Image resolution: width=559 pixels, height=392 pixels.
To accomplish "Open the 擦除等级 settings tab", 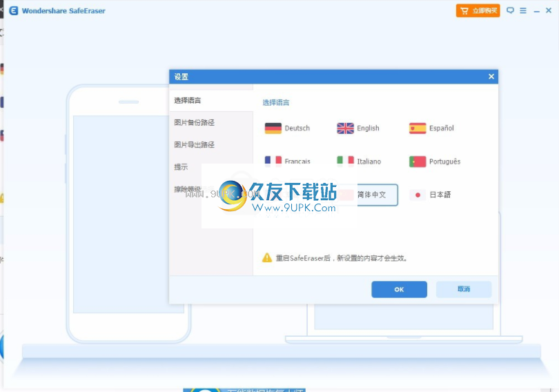I will (x=187, y=189).
